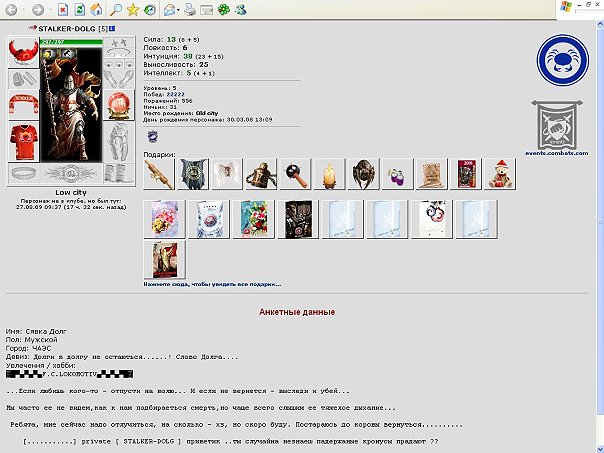Click the green health bar
The image size is (604, 453).
pyautogui.click(x=71, y=42)
